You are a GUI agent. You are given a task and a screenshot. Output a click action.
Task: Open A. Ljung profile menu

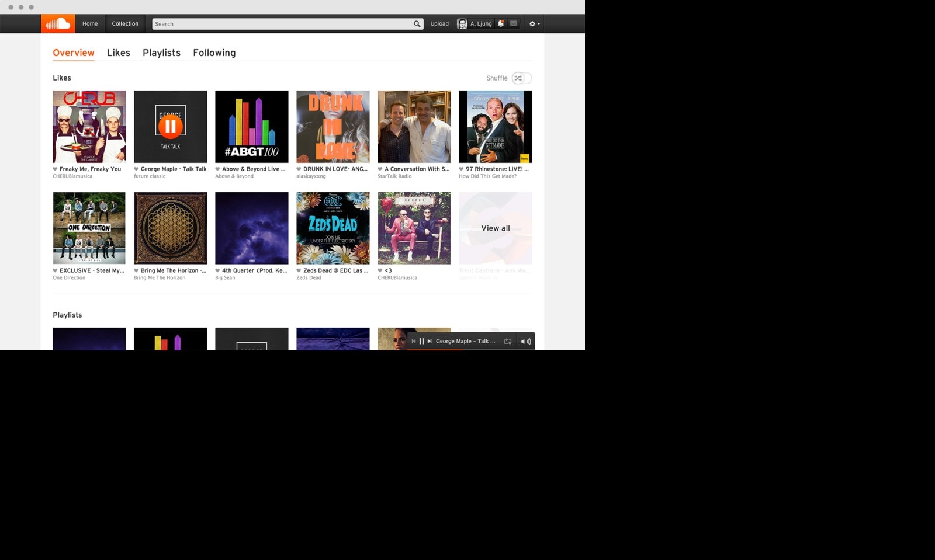(475, 24)
